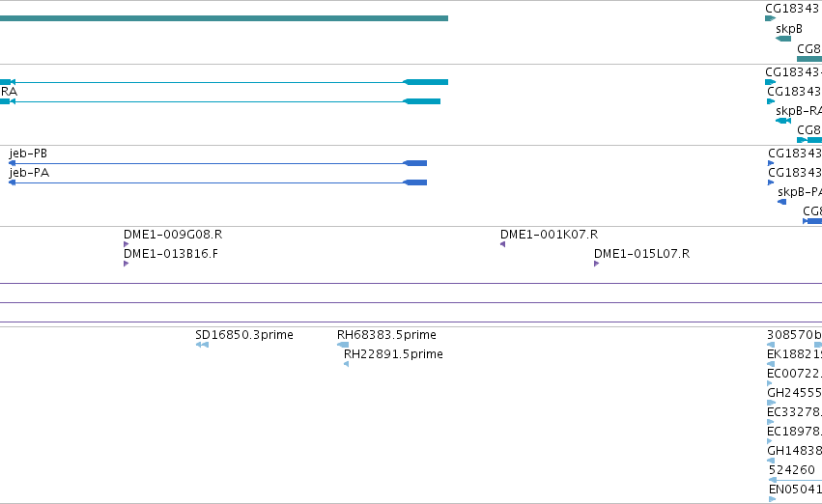
Task: Select the DME1-013B16.F arrow glyph
Action: [126, 264]
